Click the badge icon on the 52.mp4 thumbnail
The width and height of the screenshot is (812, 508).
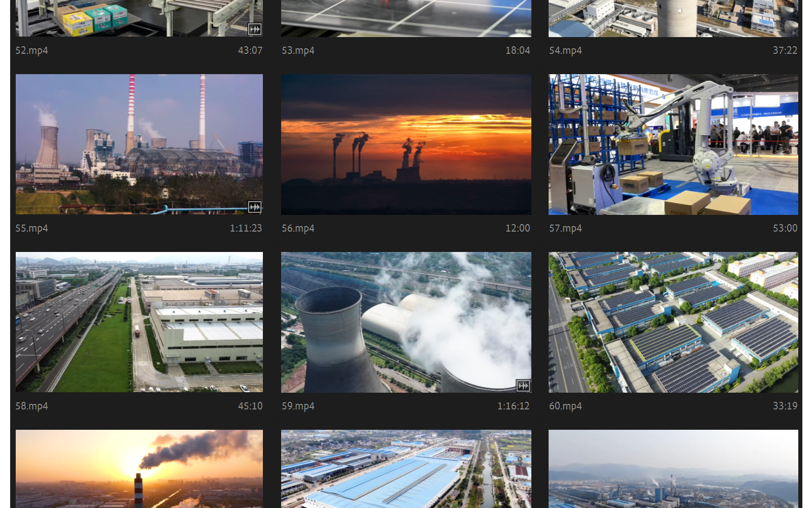tap(255, 29)
